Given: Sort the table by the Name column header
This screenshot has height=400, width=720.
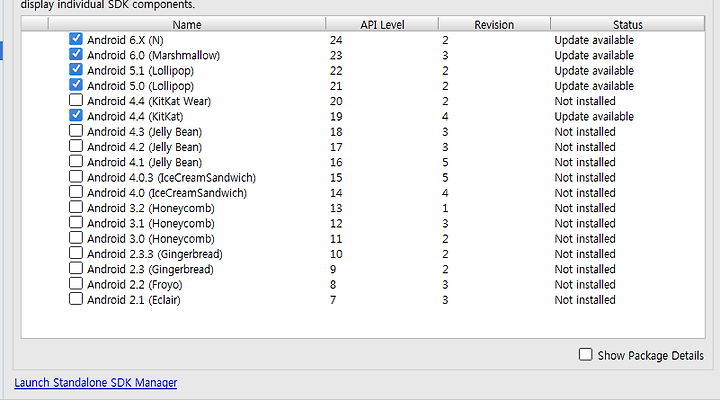Looking at the screenshot, I should pos(187,24).
